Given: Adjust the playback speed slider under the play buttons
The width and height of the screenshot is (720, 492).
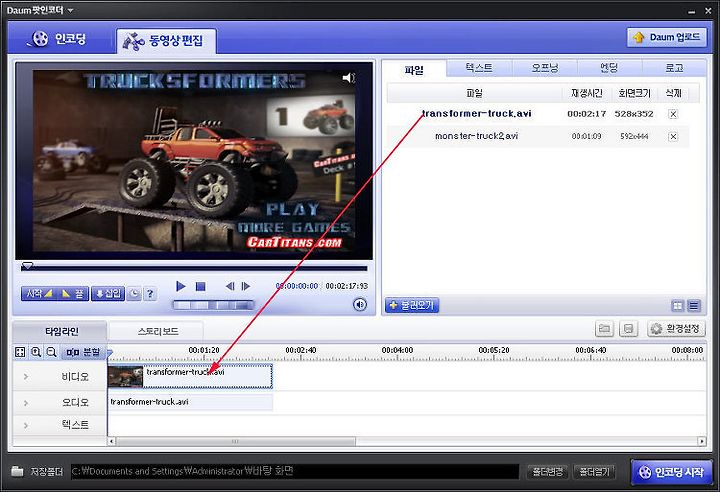Looking at the screenshot, I should [x=213, y=305].
